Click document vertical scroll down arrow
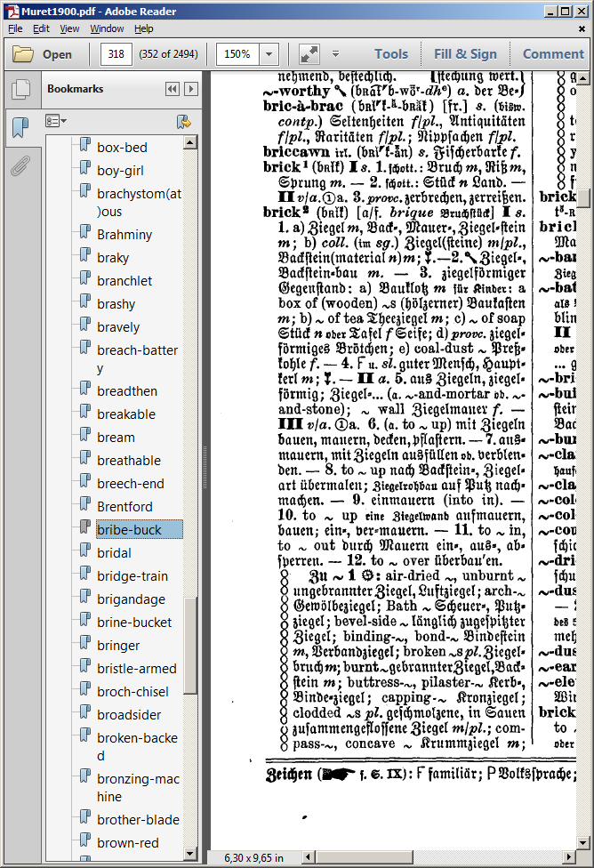This screenshot has height=868, width=594. pyautogui.click(x=582, y=843)
